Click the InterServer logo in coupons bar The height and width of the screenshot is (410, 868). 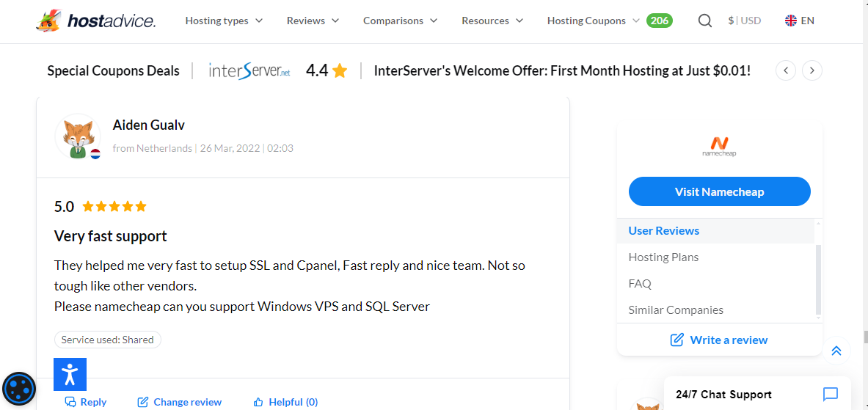point(249,71)
